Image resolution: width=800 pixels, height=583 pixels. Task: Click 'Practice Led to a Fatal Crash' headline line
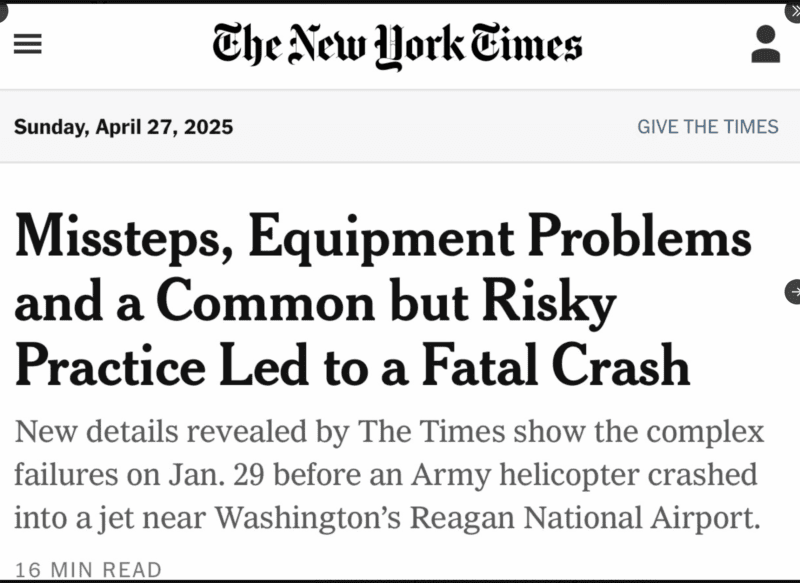click(352, 365)
